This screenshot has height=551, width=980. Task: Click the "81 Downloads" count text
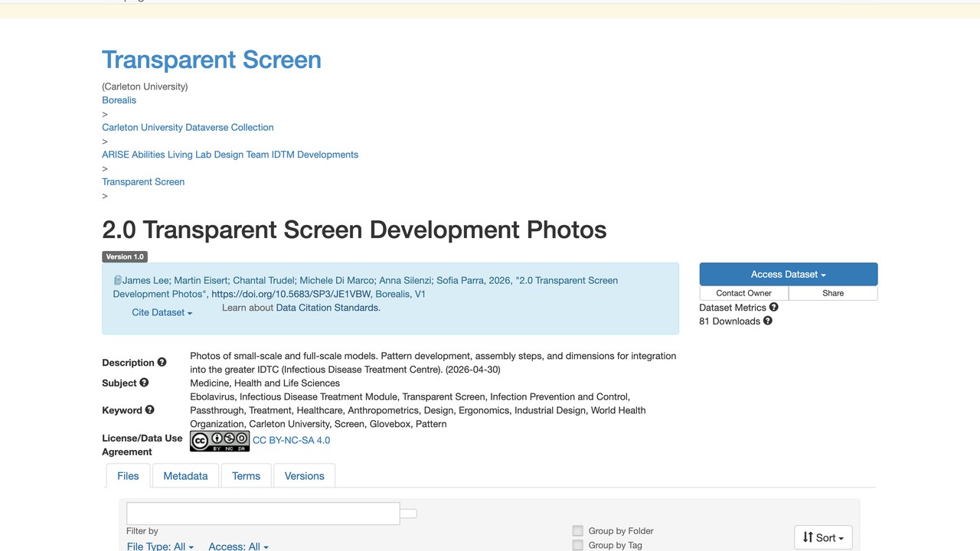click(730, 321)
